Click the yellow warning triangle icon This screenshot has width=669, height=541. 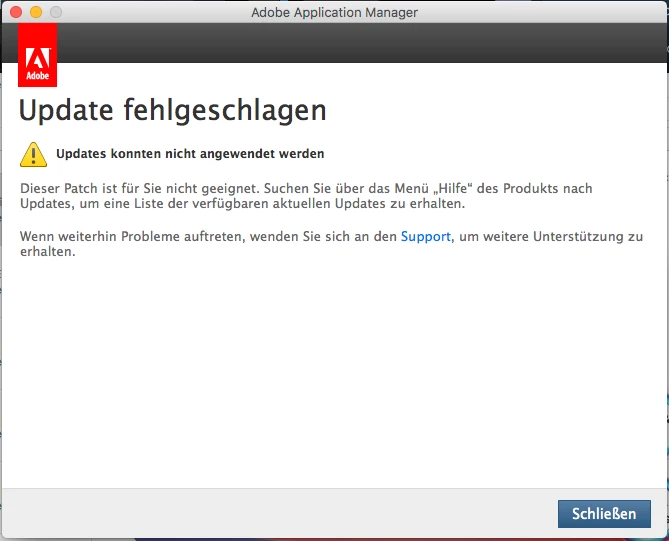pyautogui.click(x=33, y=154)
